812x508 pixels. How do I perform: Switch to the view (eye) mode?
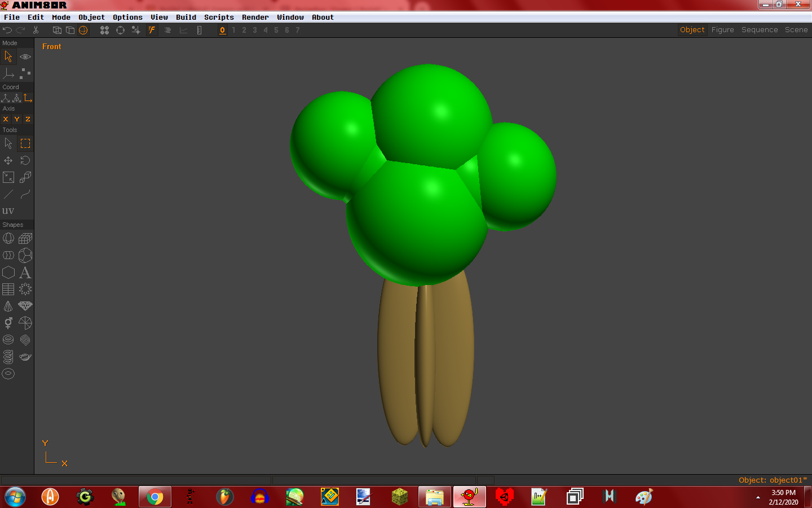point(25,57)
